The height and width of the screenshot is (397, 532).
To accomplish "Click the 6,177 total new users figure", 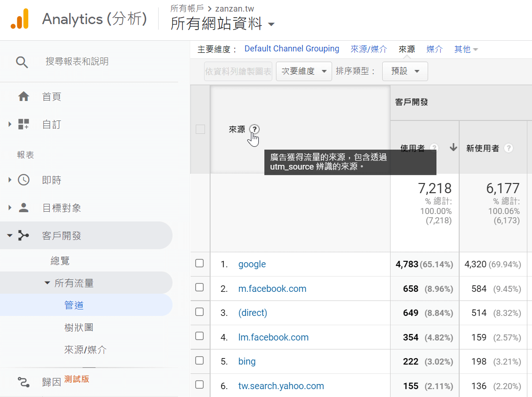I will (503, 189).
